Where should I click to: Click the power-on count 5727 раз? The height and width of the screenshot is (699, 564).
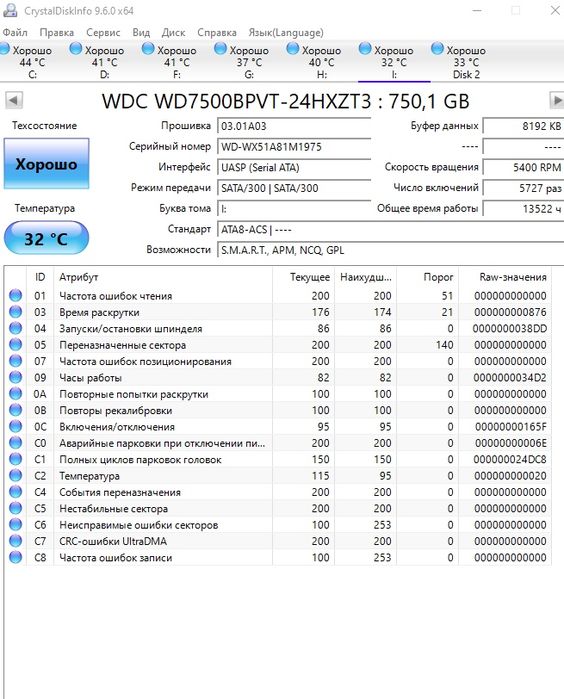click(523, 188)
